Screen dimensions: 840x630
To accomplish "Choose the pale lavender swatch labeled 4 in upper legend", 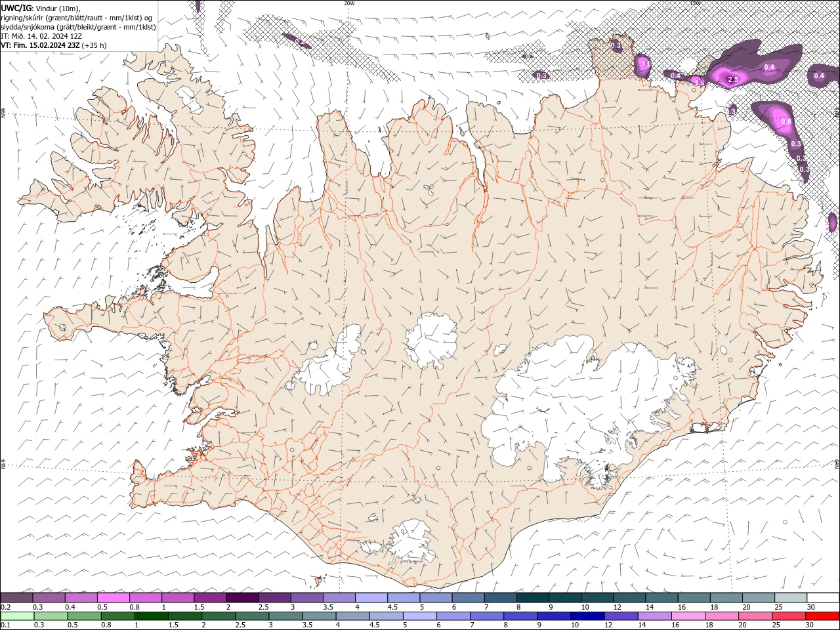I will tap(371, 598).
